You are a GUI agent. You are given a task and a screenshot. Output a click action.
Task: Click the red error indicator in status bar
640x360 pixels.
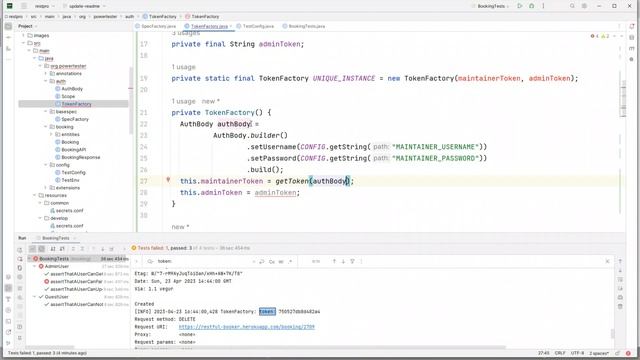coord(628,353)
